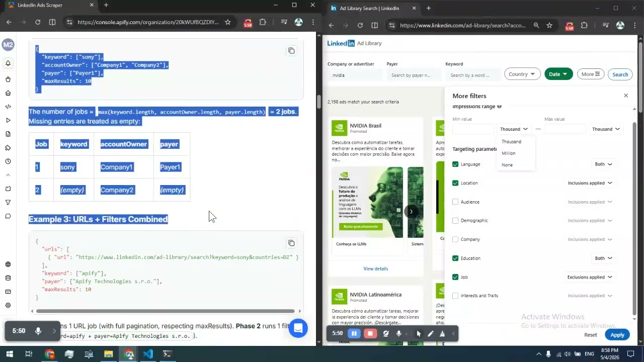
Task: Copy the Example 3 JSON code block
Action: click(x=291, y=243)
